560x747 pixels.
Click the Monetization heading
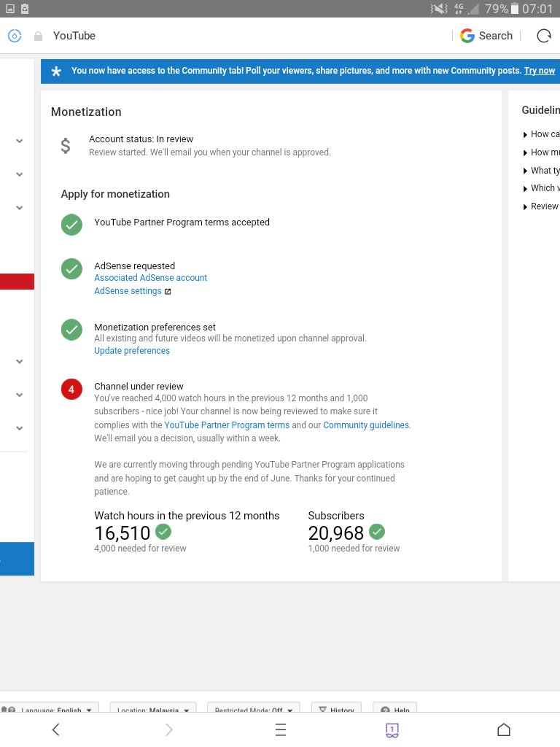[86, 112]
